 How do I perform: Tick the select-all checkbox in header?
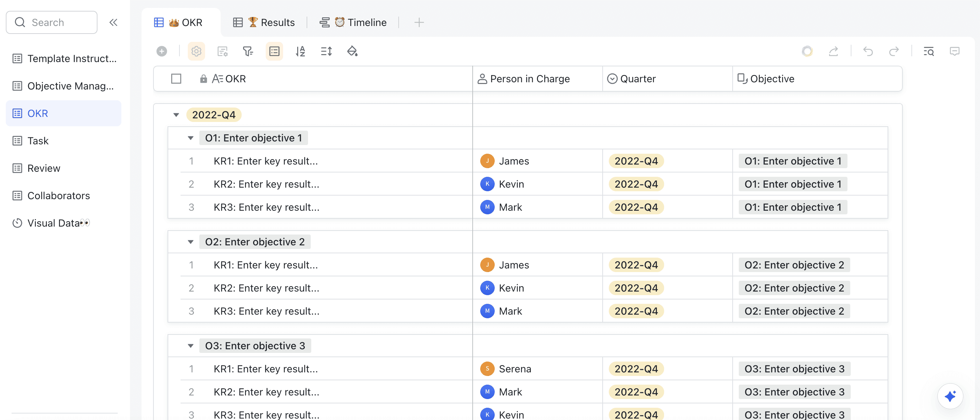[176, 79]
